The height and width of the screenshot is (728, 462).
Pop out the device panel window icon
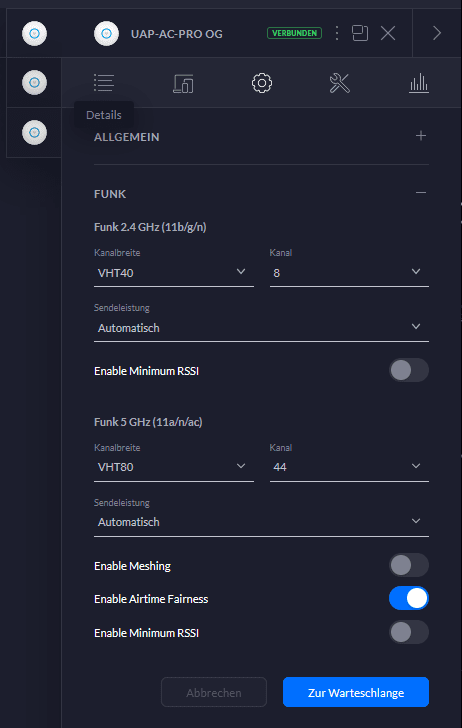(360, 33)
